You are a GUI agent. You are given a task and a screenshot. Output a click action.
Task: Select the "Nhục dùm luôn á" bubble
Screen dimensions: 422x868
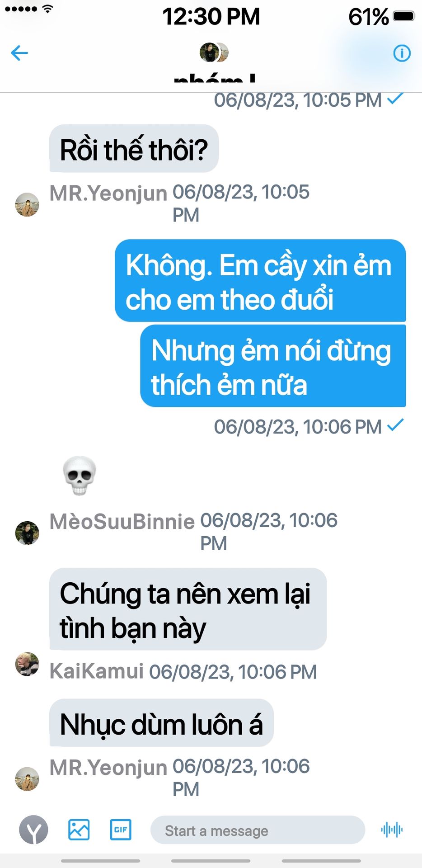click(162, 723)
